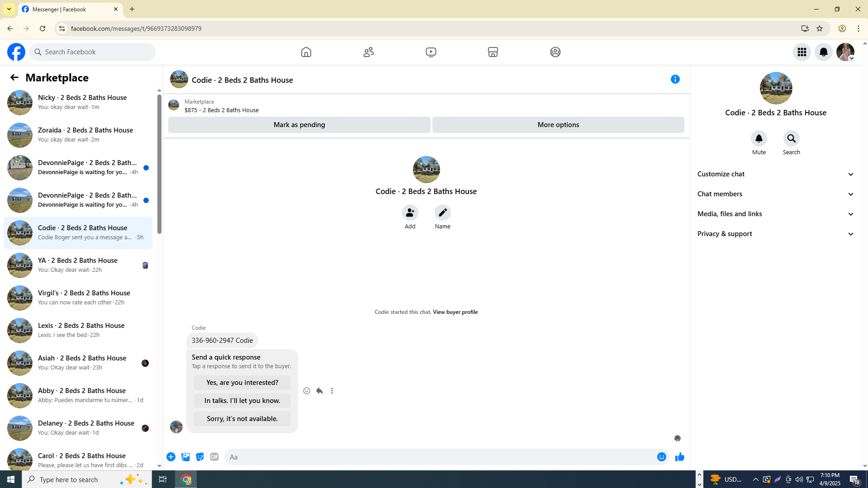Image resolution: width=868 pixels, height=488 pixels.
Task: Open Delaney conversation
Action: (x=78, y=428)
